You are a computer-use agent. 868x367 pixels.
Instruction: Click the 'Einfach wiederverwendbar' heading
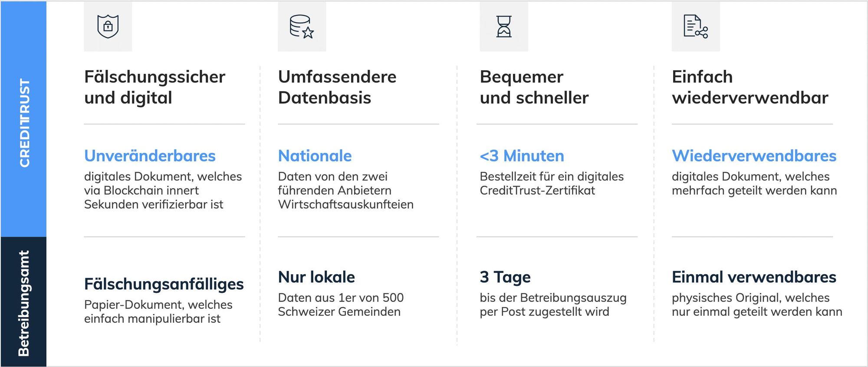point(750,87)
